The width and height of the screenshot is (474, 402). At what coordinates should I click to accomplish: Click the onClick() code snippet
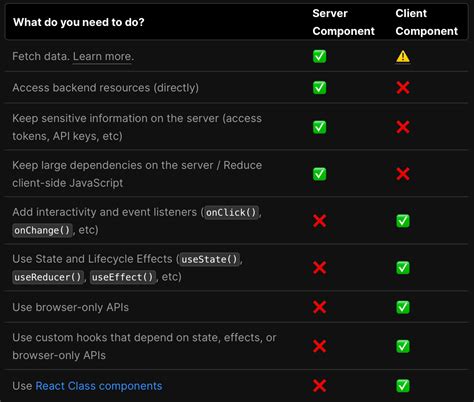pyautogui.click(x=231, y=212)
